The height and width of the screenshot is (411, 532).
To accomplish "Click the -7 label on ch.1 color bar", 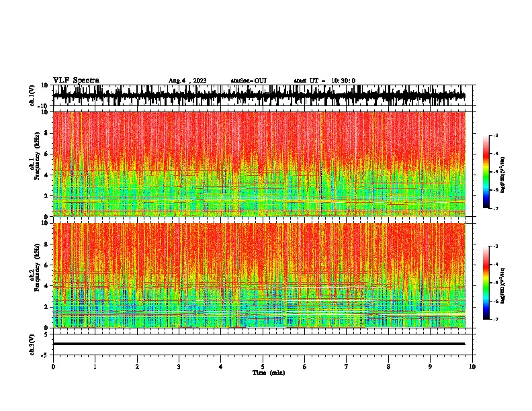I will tap(496, 208).
